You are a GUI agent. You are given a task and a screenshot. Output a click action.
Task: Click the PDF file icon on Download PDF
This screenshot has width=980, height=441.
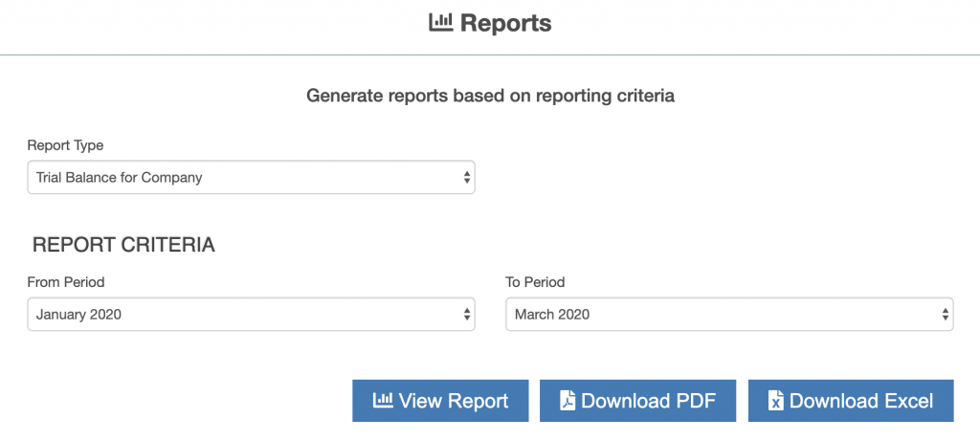(568, 401)
